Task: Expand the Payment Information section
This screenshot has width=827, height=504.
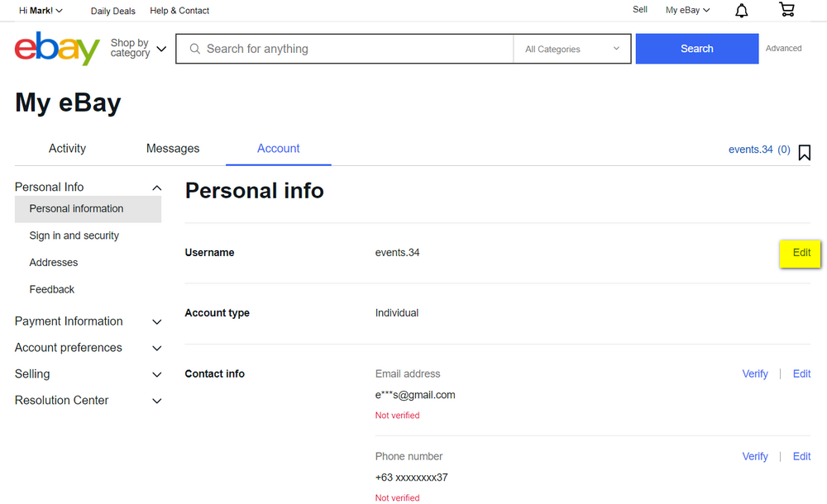Action: [88, 321]
